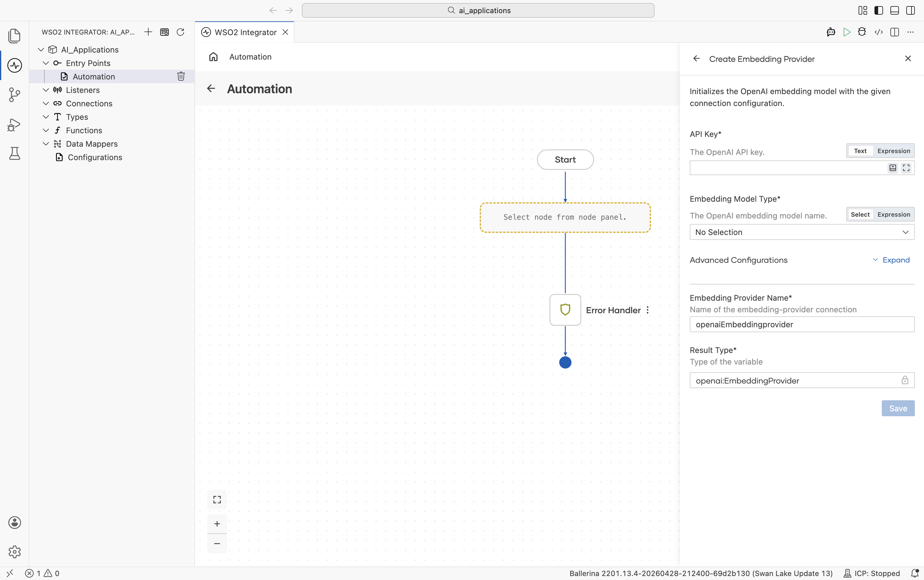Start debugging with bug icon
This screenshot has width=924, height=580.
(x=862, y=32)
